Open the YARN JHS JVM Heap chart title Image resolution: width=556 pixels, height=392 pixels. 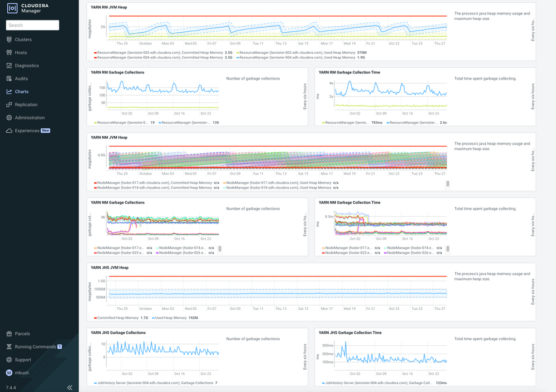[x=110, y=267]
